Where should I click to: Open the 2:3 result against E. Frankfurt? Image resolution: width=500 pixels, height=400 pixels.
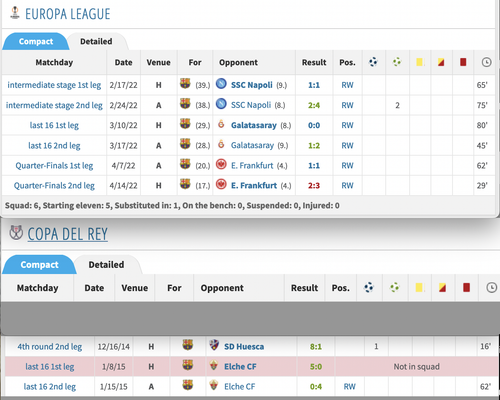314,186
